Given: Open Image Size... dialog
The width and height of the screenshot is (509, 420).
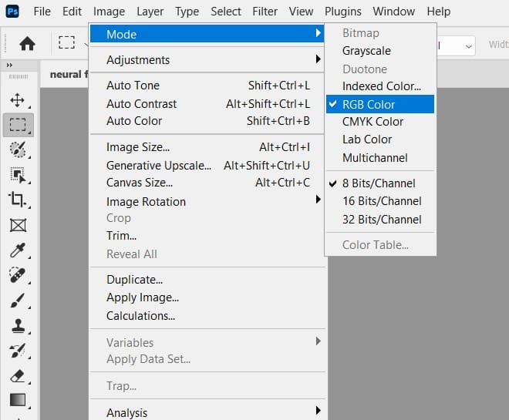Looking at the screenshot, I should click(207, 147).
